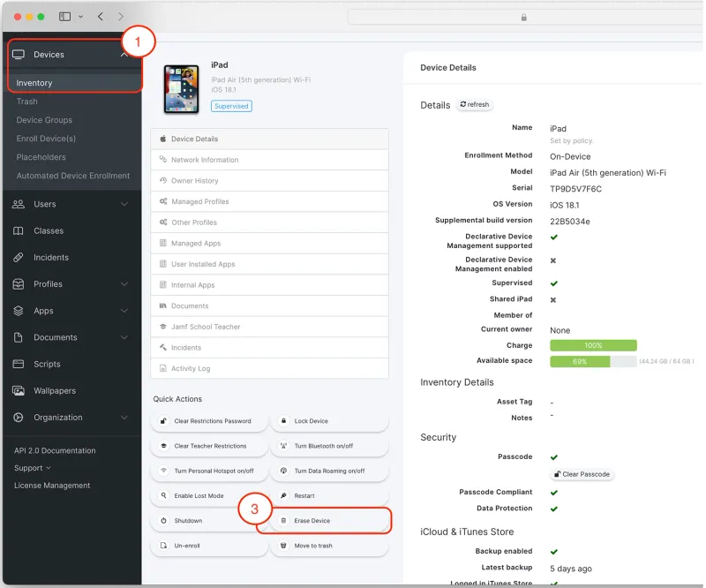
Task: Click the Supervised badge under iPad
Action: click(x=231, y=106)
